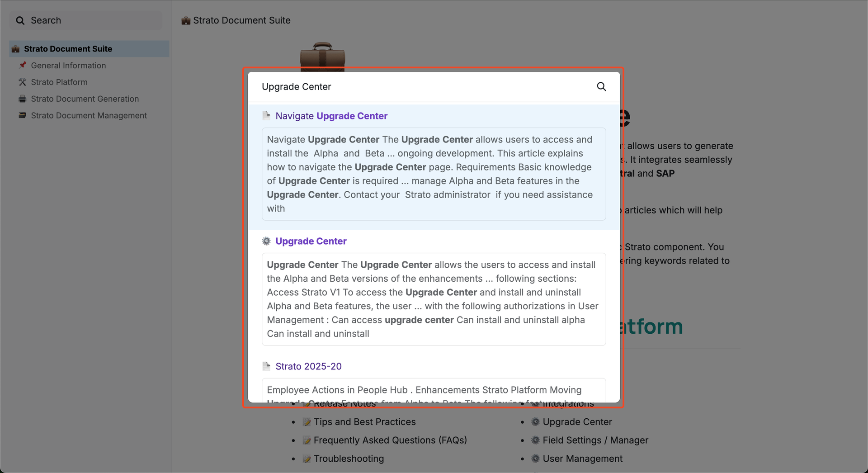Click the magnifier icon in search dialog

coord(601,86)
